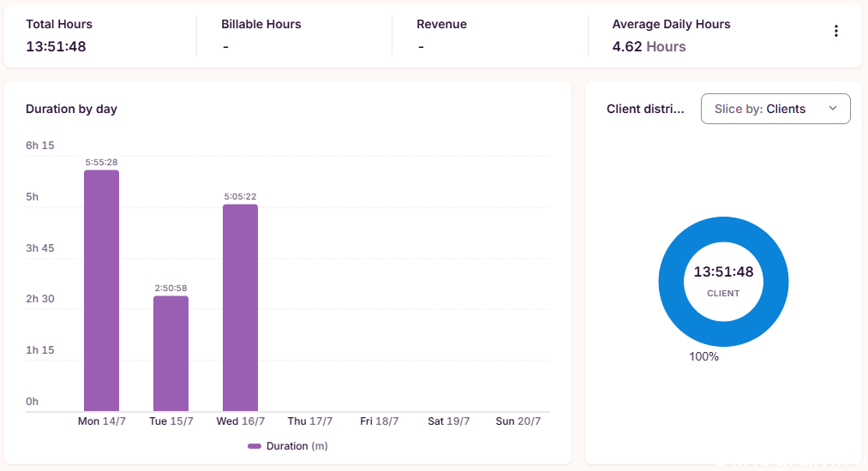Expand the Slice by: Clients dropdown
Image resolution: width=868 pixels, height=471 pixels.
(x=775, y=109)
